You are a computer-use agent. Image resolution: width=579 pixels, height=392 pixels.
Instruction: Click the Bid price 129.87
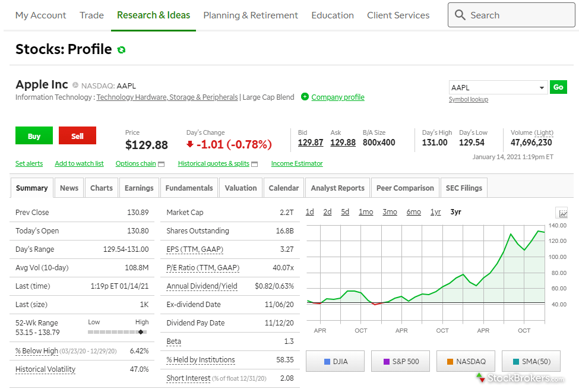click(x=310, y=143)
